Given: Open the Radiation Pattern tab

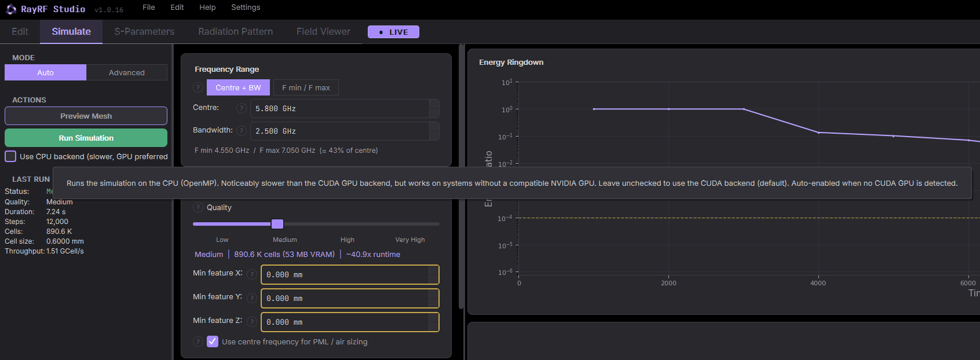Looking at the screenshot, I should pos(236,32).
